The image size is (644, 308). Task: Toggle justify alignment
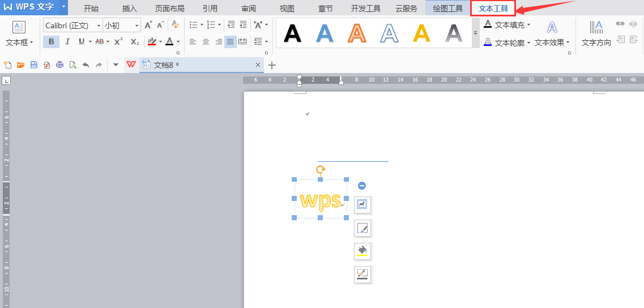pyautogui.click(x=231, y=41)
